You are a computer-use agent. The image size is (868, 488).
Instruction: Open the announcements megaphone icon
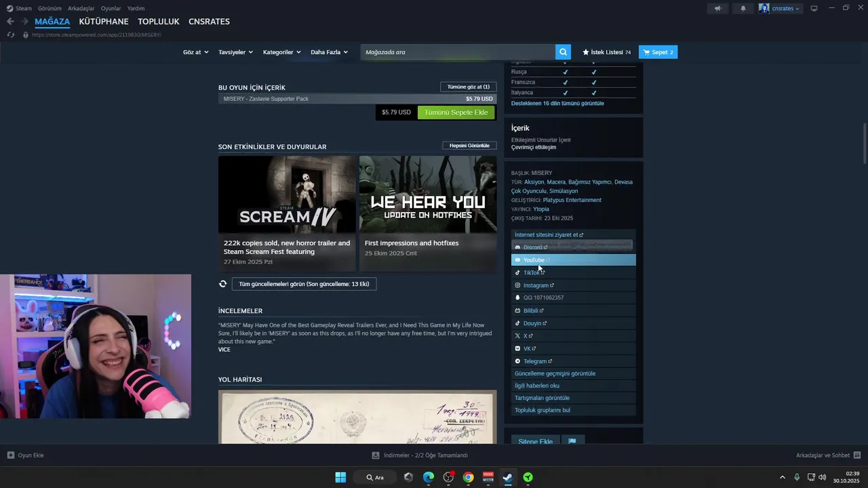717,8
